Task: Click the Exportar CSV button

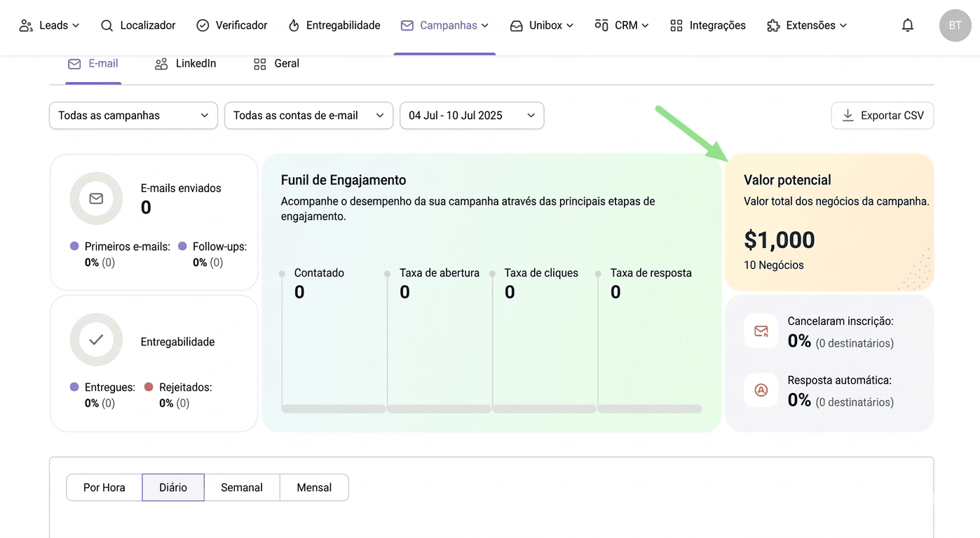Action: pyautogui.click(x=882, y=116)
